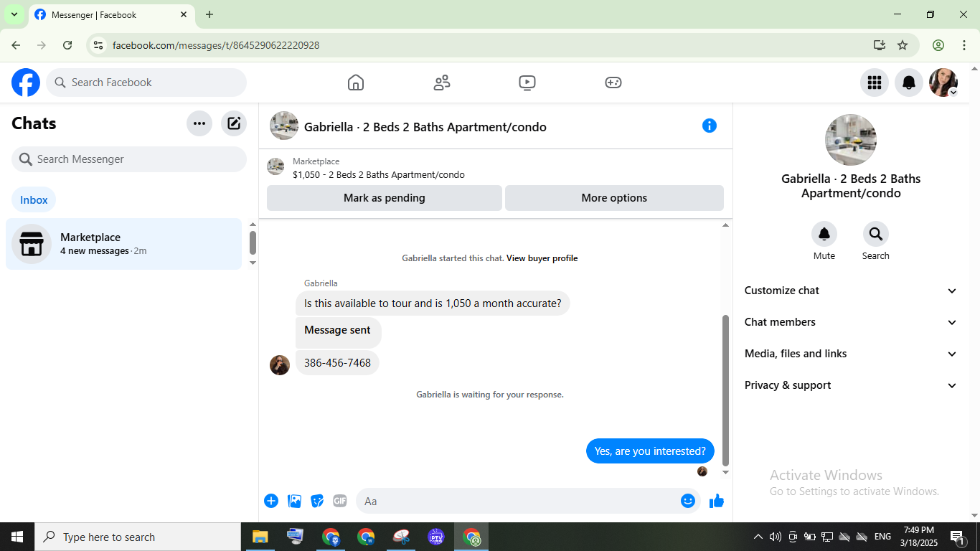
Task: Open View buyer profile link
Action: point(542,258)
